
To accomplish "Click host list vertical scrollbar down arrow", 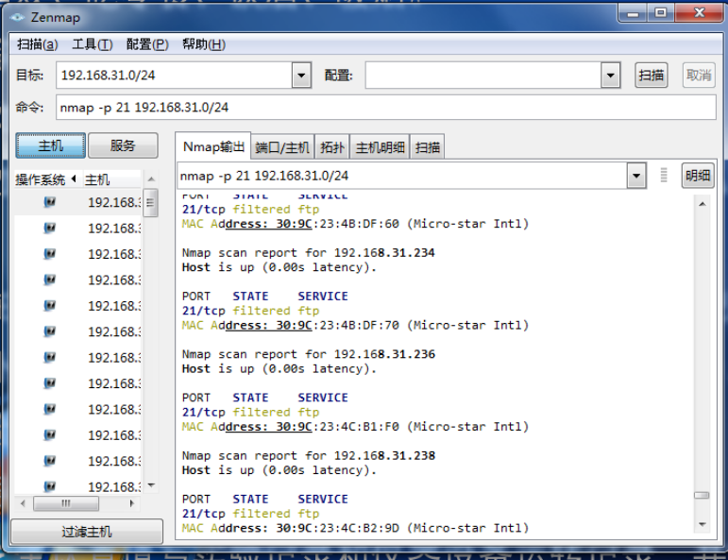I will click(151, 485).
